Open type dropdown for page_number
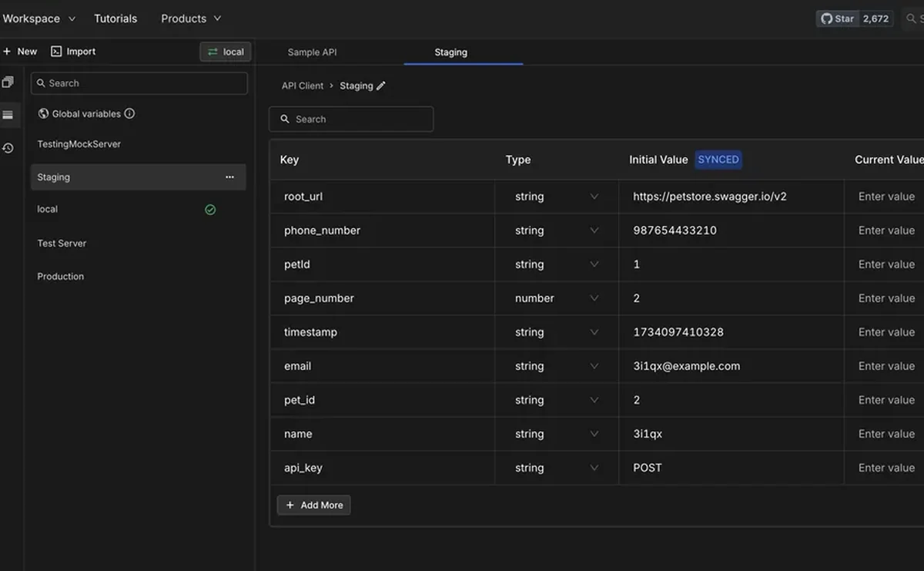This screenshot has height=571, width=924. 557,298
